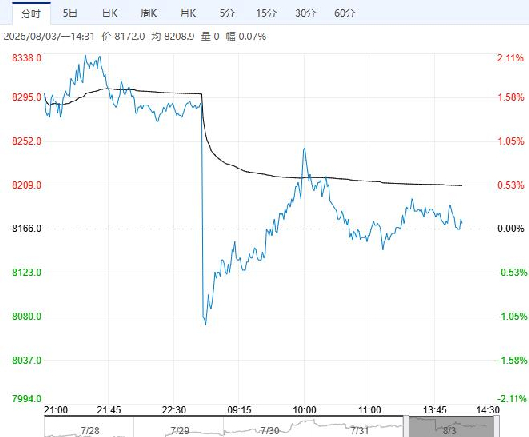Select the 7/28 section in the navigator

click(89, 427)
